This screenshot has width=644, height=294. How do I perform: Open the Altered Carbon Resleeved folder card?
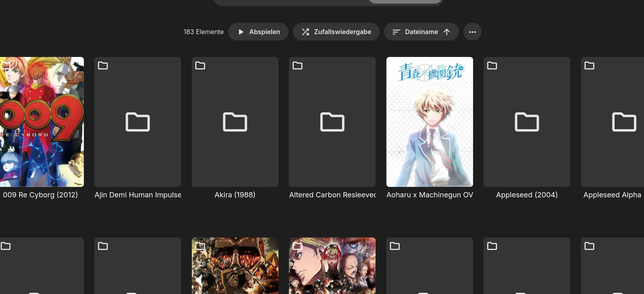[x=332, y=122]
